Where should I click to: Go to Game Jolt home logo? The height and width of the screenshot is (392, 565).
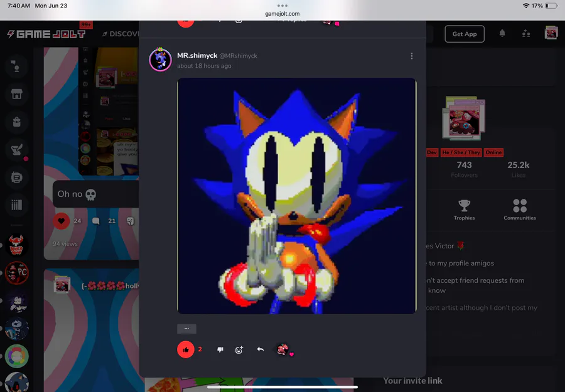46,34
